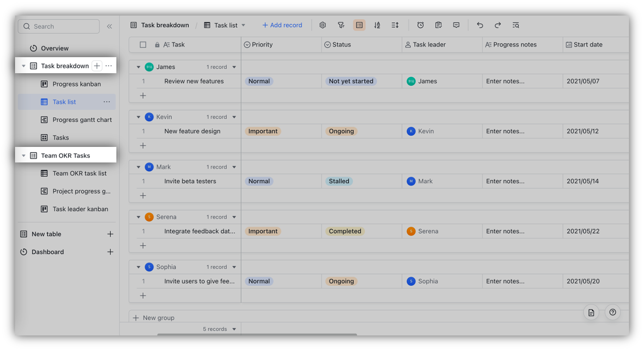Click the filter icon in the toolbar
Screen dimensions: 644x351
pyautogui.click(x=341, y=25)
